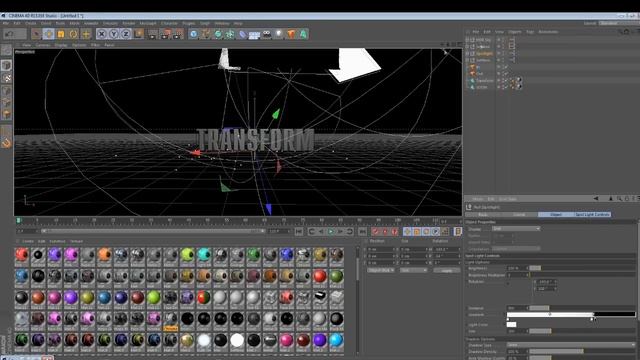This screenshot has height=360, width=640.
Task: Toggle visibility dots of HDRI Sky
Action: [x=503, y=40]
